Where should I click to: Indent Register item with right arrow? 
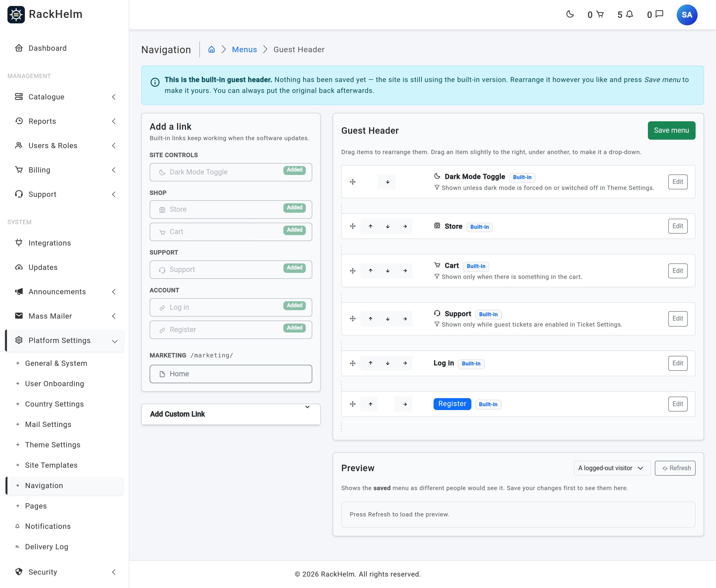point(404,404)
